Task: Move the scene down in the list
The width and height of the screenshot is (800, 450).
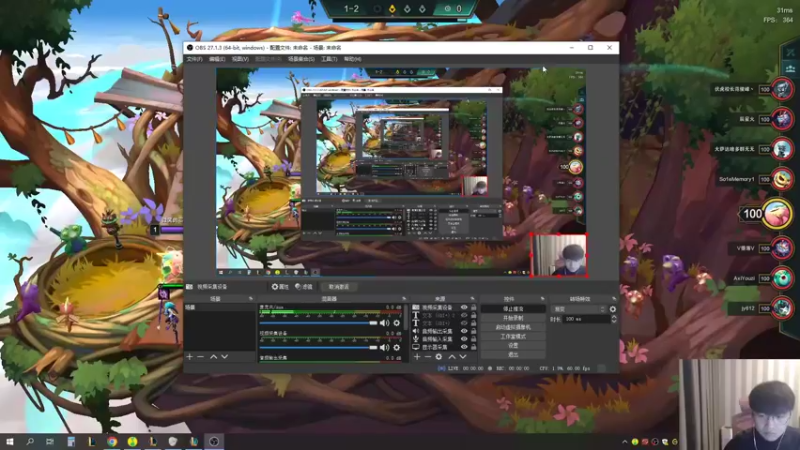Action: (x=224, y=357)
